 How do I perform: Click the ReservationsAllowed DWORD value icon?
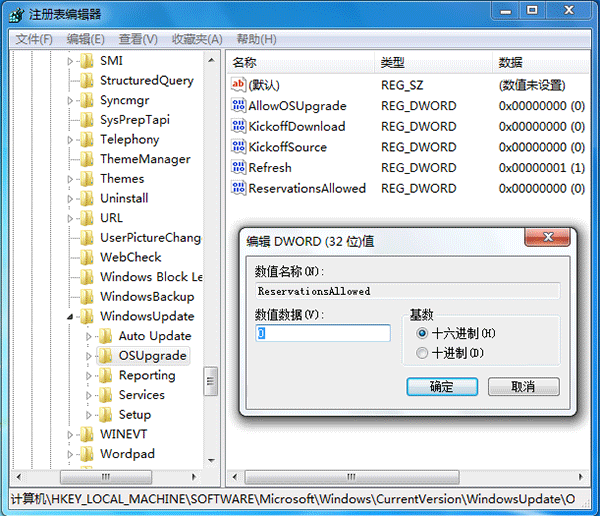(238, 188)
